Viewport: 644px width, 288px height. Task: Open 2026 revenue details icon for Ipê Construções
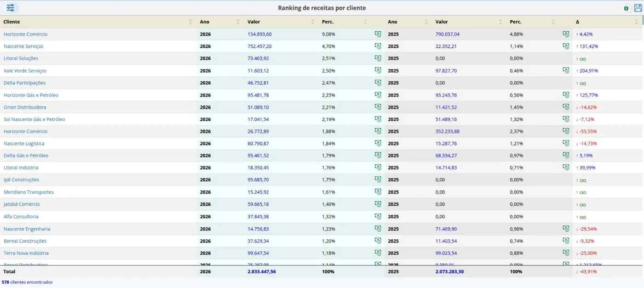[x=378, y=180]
